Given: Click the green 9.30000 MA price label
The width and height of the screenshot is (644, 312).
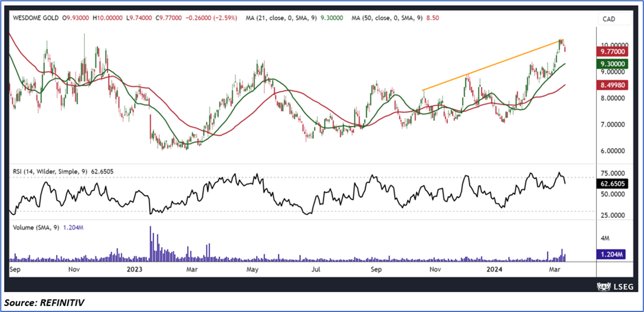Looking at the screenshot, I should [613, 64].
